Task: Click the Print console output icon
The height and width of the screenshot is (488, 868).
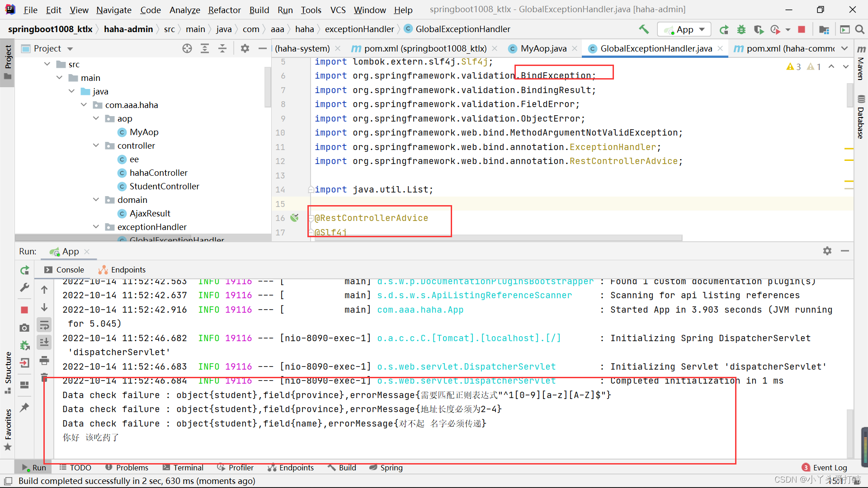Action: point(44,360)
